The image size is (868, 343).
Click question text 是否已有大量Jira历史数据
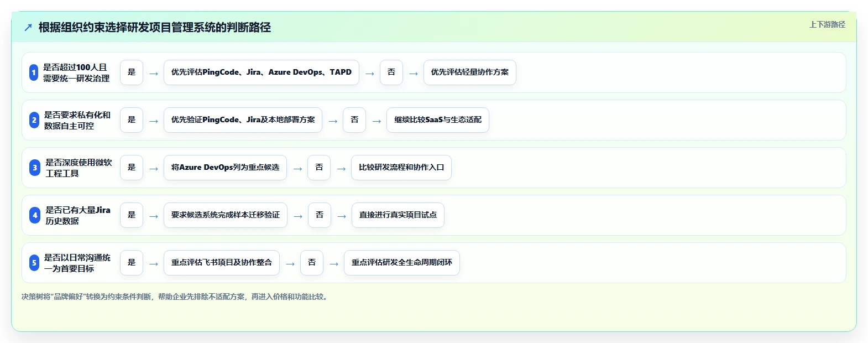click(x=78, y=215)
